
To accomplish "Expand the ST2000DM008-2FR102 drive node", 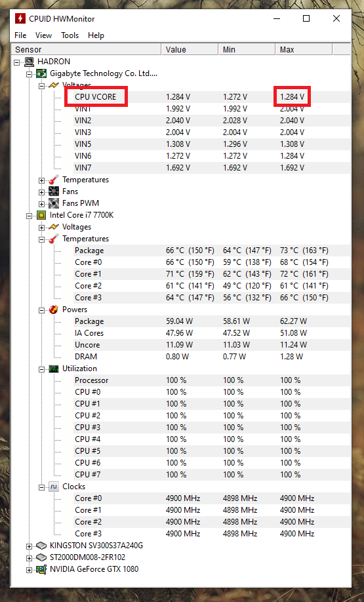I will 29,558.
